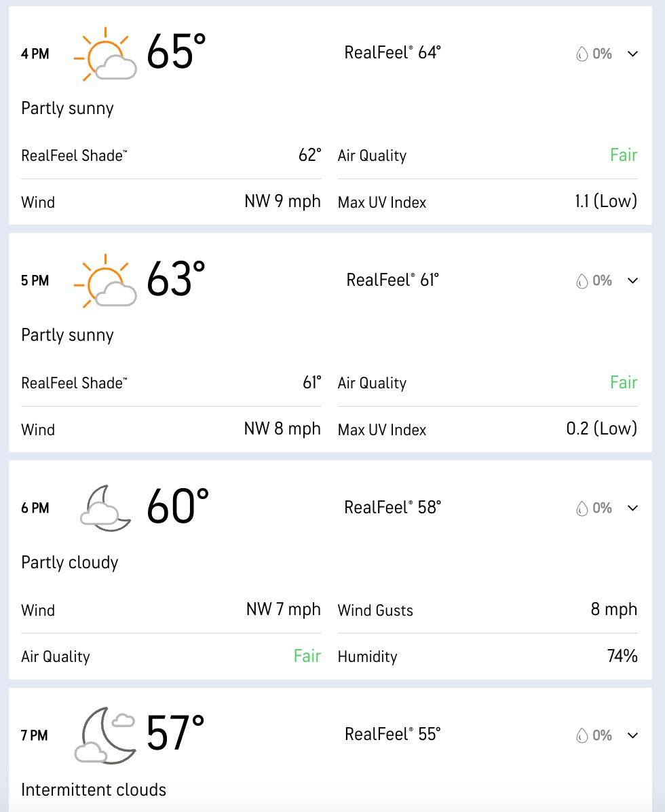Select the 60° temperature at 6 PM
Screen dimensions: 665x812
click(178, 506)
